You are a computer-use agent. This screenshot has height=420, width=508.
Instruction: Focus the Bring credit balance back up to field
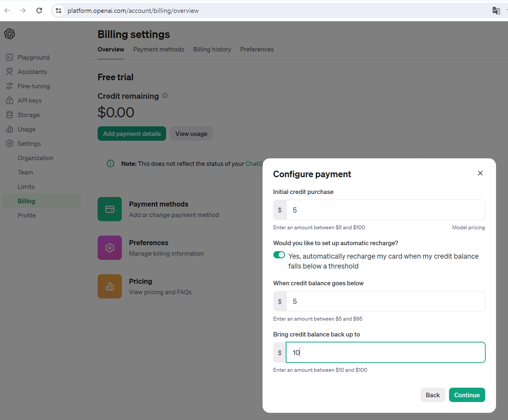(x=385, y=352)
